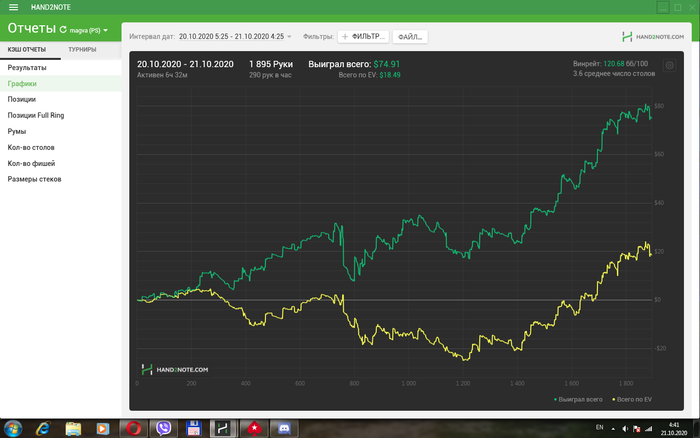This screenshot has height=438, width=700.
Task: Switch to the Opera browser in taskbar
Action: (133, 429)
